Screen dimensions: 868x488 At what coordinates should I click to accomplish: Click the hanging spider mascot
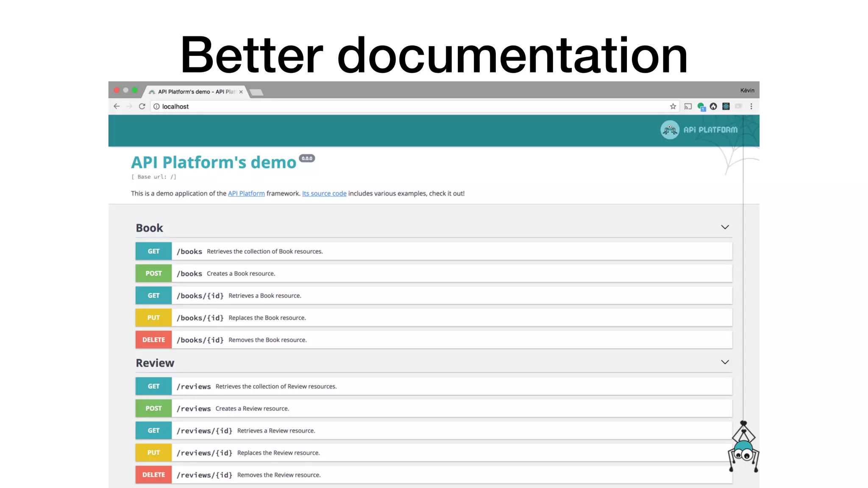(x=743, y=447)
